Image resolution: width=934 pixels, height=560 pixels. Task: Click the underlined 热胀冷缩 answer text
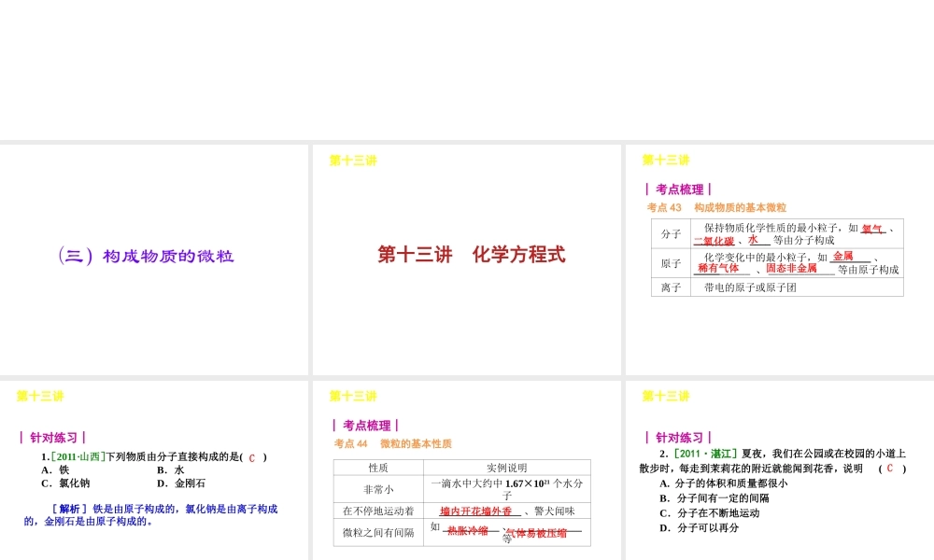[467, 533]
